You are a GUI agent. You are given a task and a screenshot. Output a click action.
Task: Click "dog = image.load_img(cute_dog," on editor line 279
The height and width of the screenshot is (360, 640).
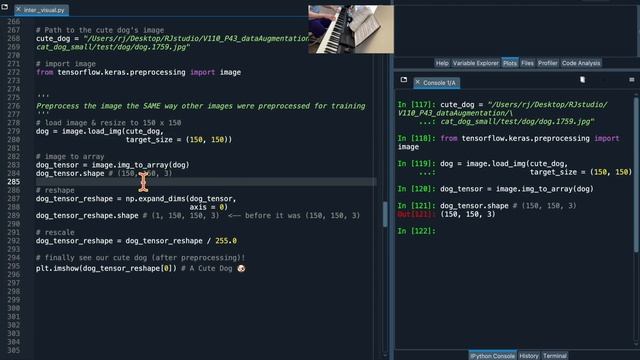100,131
